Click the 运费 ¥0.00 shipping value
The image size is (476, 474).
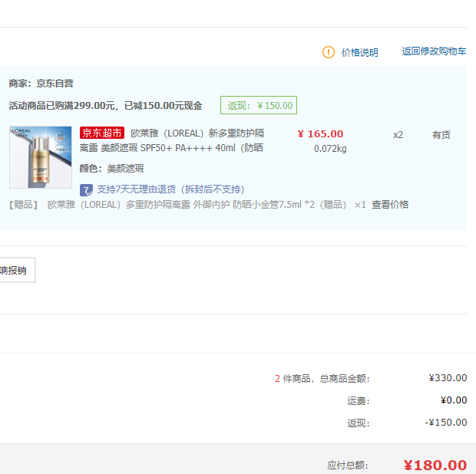pyautogui.click(x=454, y=400)
